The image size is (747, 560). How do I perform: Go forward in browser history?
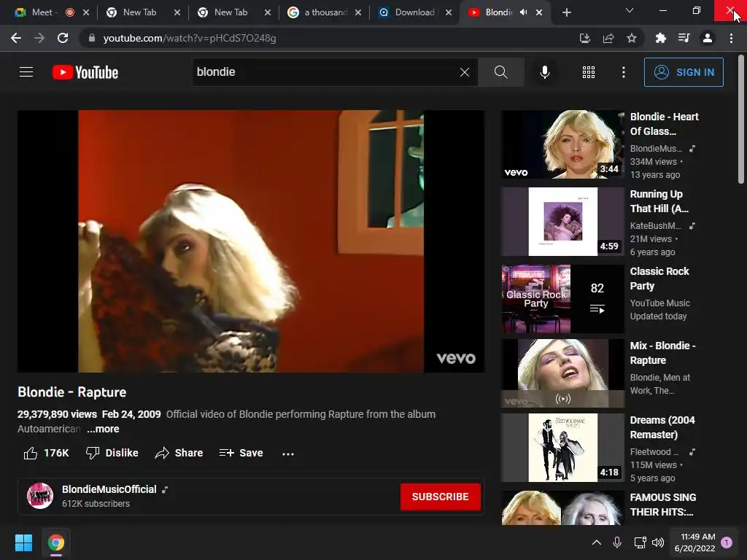39,38
